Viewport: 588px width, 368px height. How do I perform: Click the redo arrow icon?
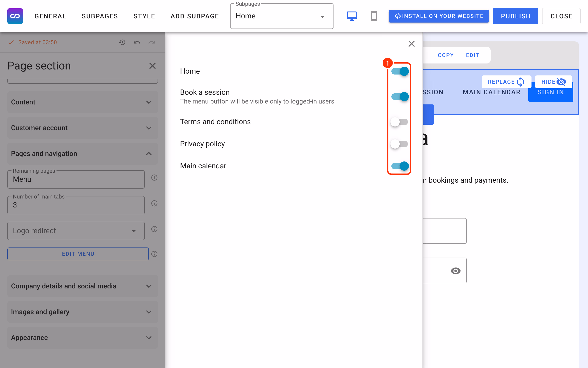pos(152,42)
